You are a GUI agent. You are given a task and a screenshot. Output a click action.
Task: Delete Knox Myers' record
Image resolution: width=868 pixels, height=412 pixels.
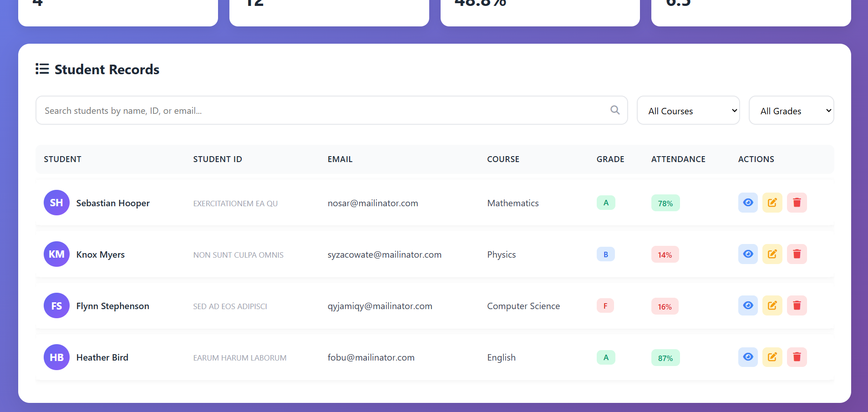click(x=797, y=254)
